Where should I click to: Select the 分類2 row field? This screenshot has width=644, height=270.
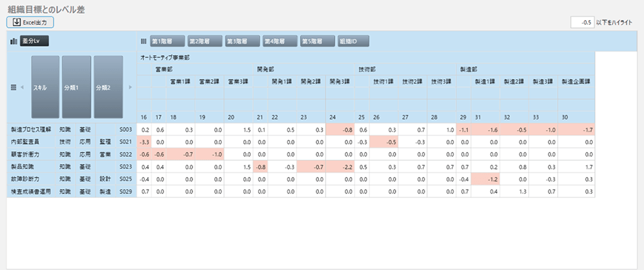point(108,87)
